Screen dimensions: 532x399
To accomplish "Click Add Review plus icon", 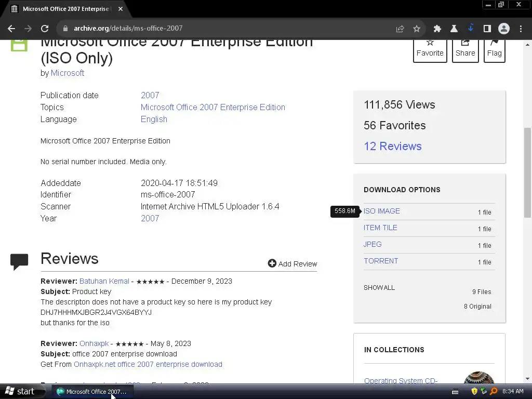I will [272, 263].
